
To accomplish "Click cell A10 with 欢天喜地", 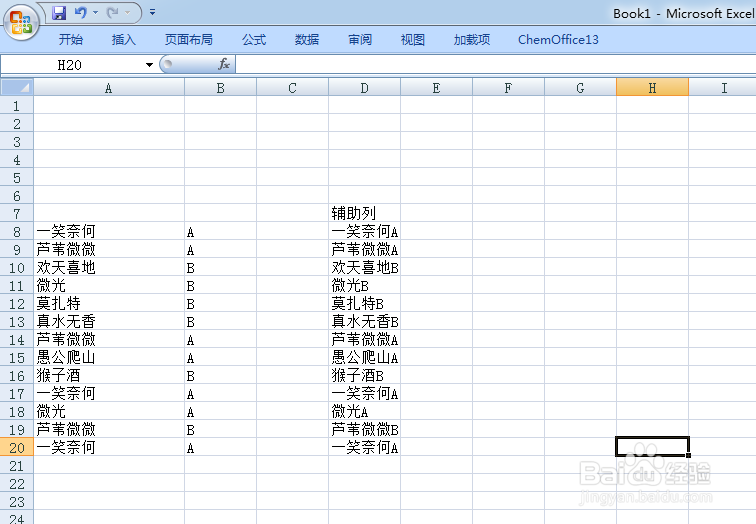I will click(109, 268).
